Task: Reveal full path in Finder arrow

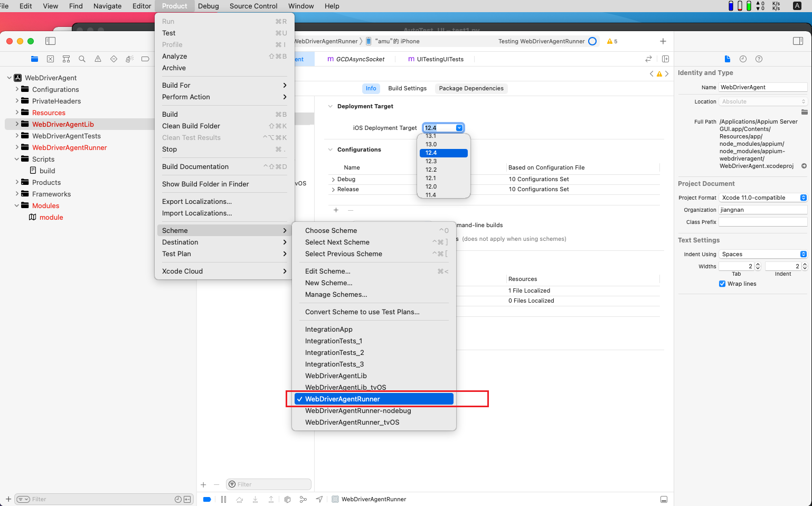Action: pyautogui.click(x=804, y=166)
